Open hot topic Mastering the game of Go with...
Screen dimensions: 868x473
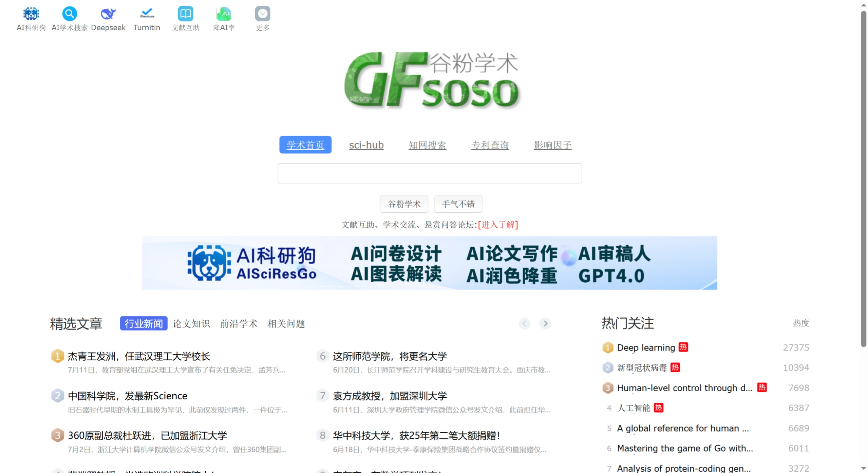pos(685,448)
